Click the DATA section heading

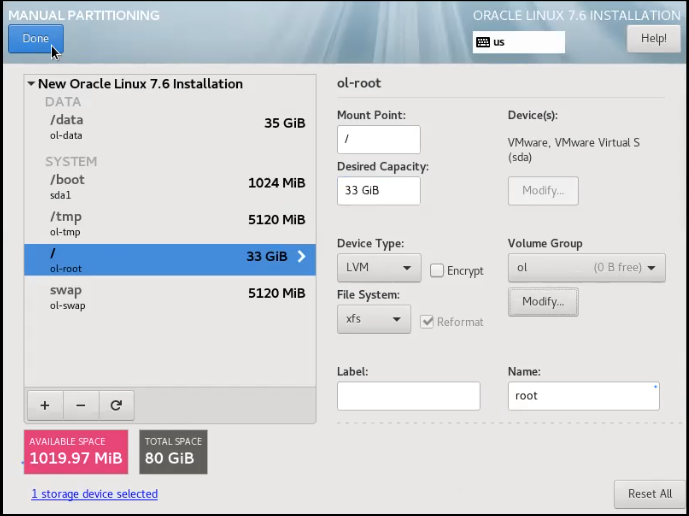[63, 102]
